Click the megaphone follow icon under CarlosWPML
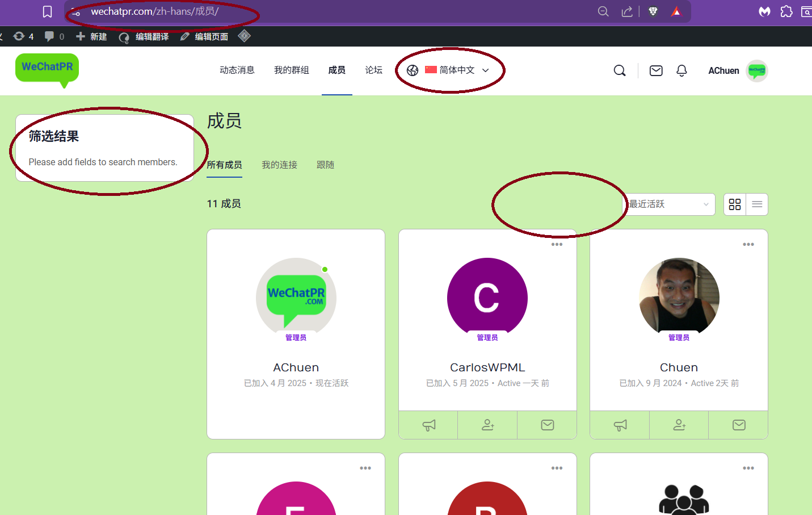Viewport: 812px width, 515px height. (429, 425)
